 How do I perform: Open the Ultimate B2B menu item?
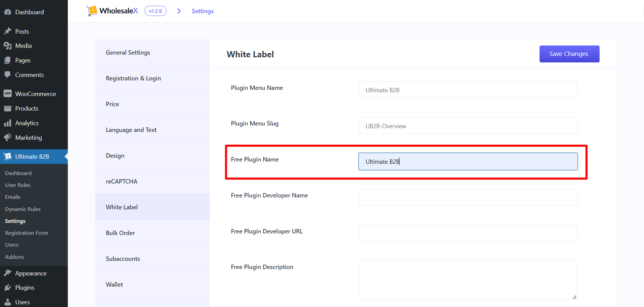coord(34,156)
